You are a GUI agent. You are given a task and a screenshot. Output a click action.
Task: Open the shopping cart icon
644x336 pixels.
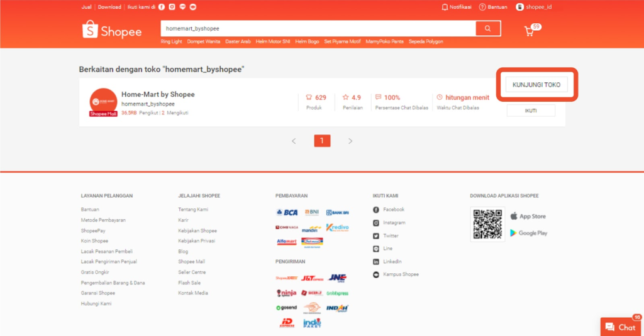530,31
